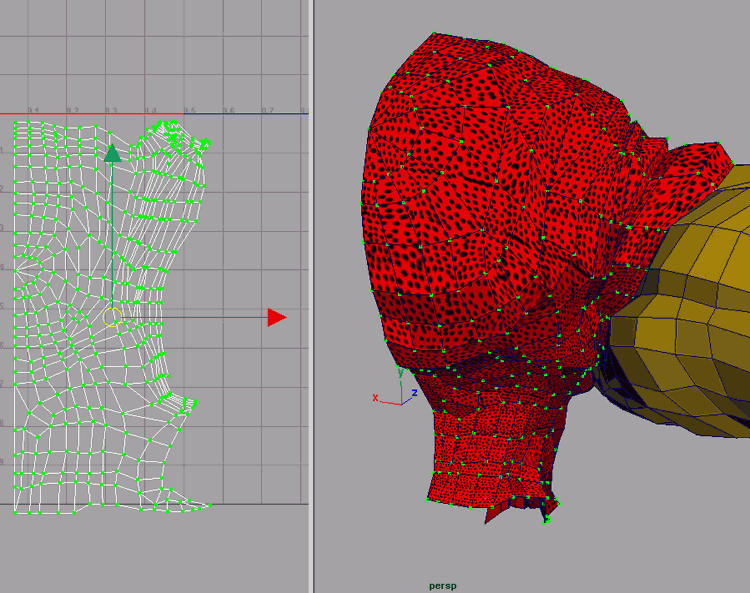Click the red horizontal move arrow handle
The height and width of the screenshot is (593, 750).
(276, 318)
